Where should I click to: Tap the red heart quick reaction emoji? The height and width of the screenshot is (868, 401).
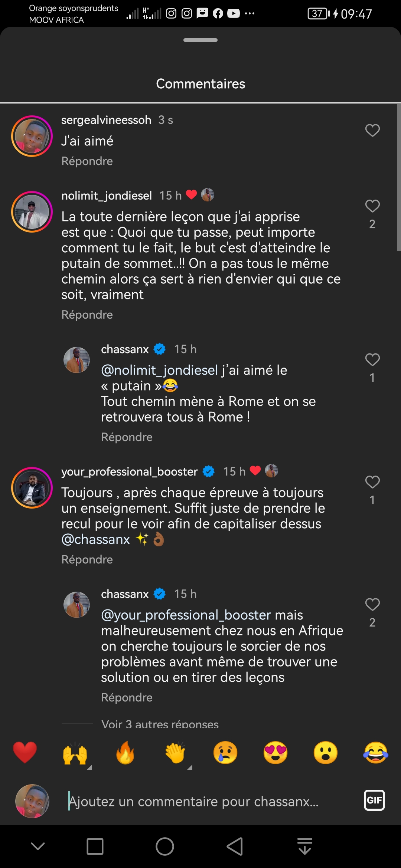(x=25, y=753)
